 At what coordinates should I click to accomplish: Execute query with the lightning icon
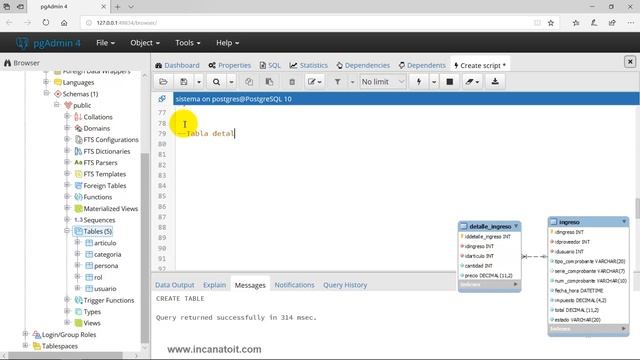(419, 82)
